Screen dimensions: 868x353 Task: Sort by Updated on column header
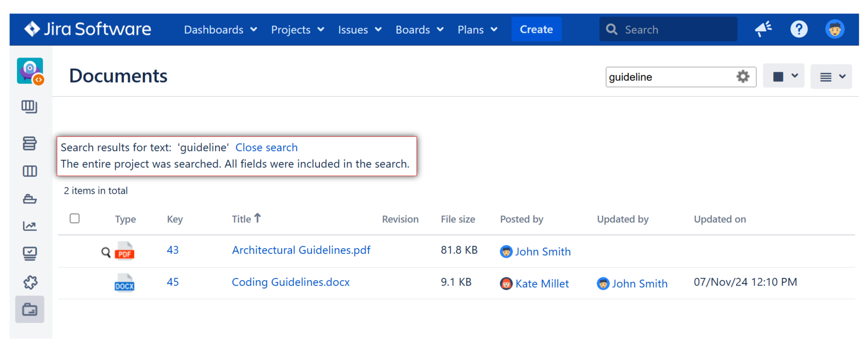tap(720, 219)
